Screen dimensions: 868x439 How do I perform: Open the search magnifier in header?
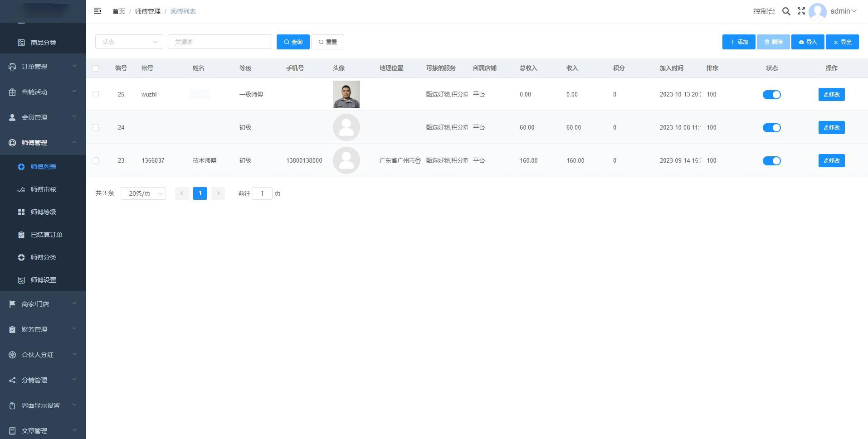(x=786, y=11)
